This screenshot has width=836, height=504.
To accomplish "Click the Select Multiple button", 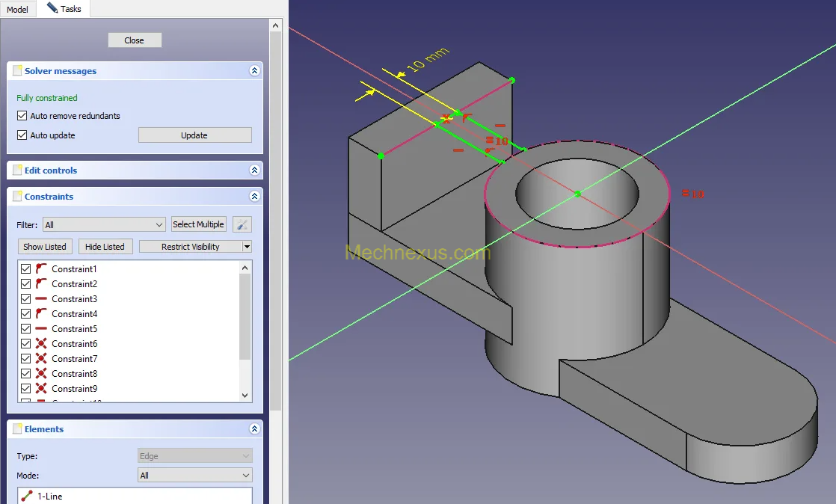I will click(198, 224).
